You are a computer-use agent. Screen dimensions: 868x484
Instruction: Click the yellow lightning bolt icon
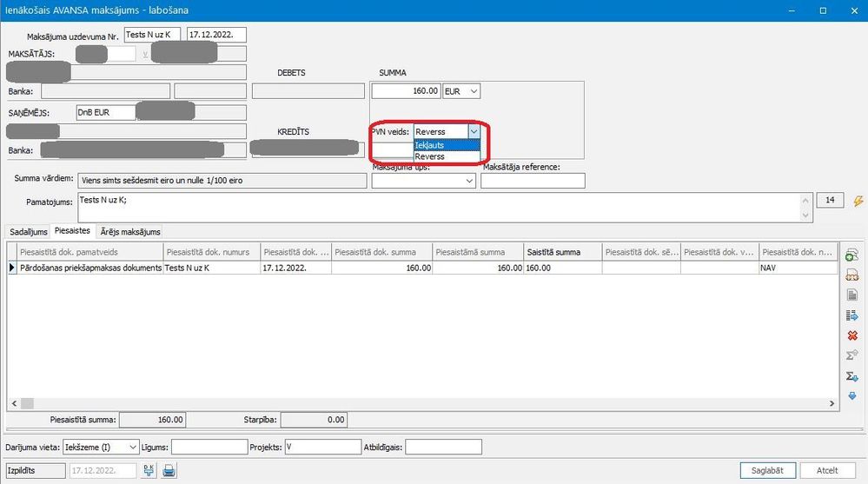[858, 201]
